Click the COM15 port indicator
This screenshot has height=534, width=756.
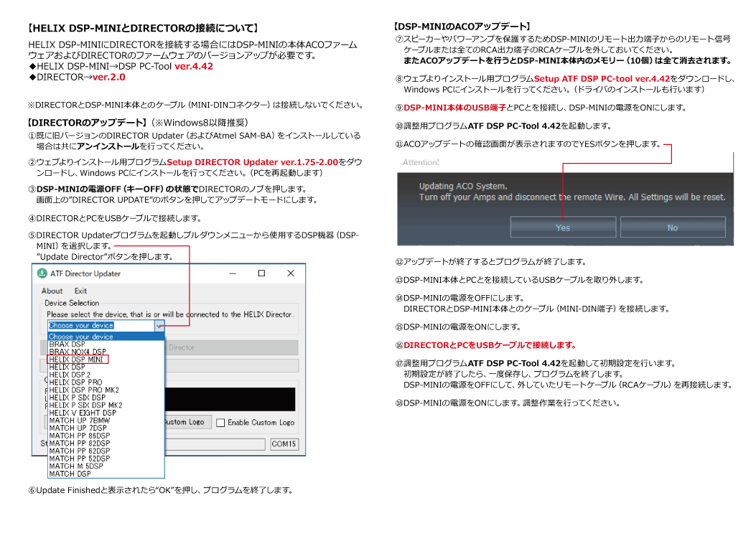point(284,444)
